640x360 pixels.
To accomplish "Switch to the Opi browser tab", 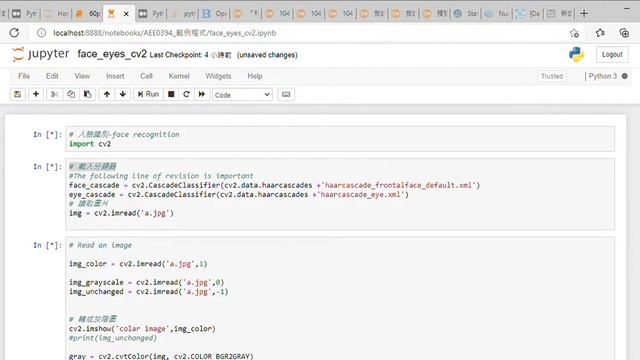I will point(215,14).
